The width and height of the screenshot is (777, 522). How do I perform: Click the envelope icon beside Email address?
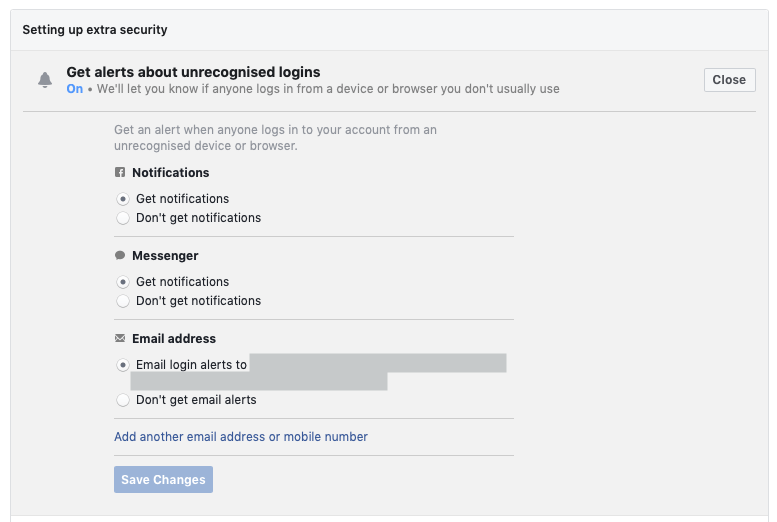coord(120,339)
